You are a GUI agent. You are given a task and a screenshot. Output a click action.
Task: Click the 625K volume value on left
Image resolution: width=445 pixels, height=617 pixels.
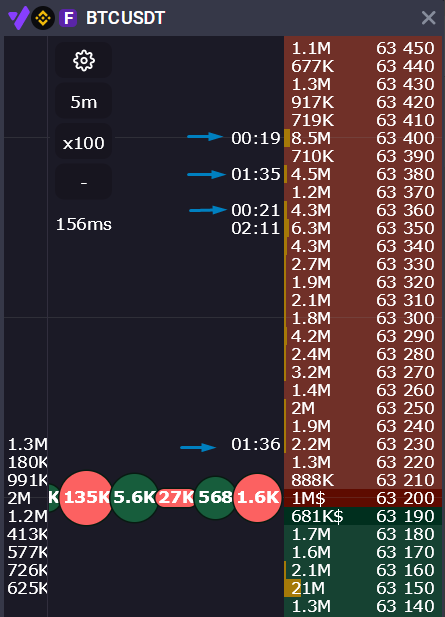coord(28,588)
